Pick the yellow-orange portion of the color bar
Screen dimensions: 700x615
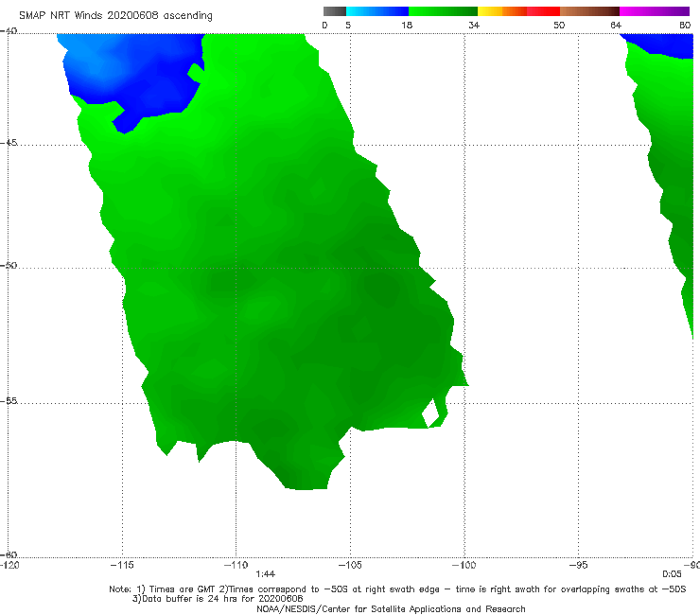pyautogui.click(x=502, y=11)
